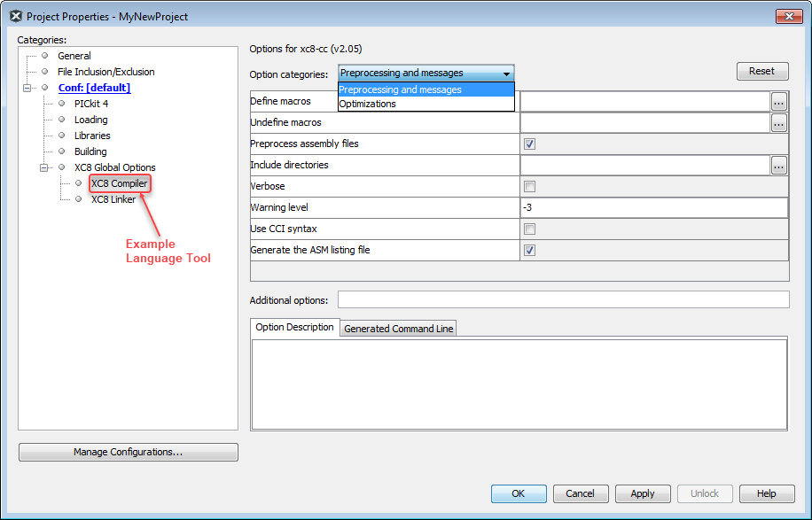Click the Reset button
This screenshot has height=520, width=812.
(761, 72)
